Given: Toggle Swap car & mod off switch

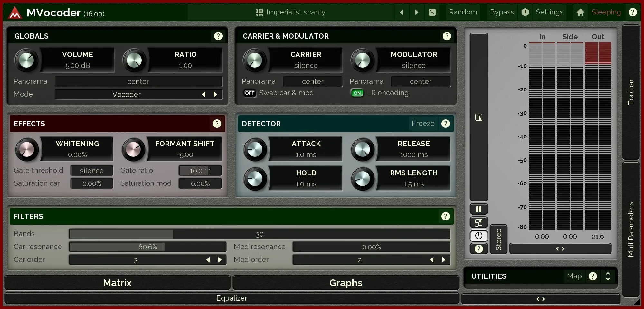Looking at the screenshot, I should pyautogui.click(x=250, y=93).
